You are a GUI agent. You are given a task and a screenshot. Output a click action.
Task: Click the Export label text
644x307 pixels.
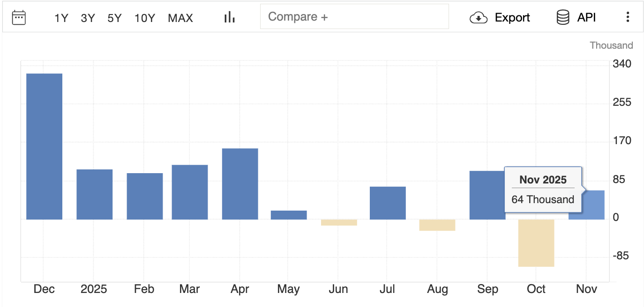click(x=512, y=17)
